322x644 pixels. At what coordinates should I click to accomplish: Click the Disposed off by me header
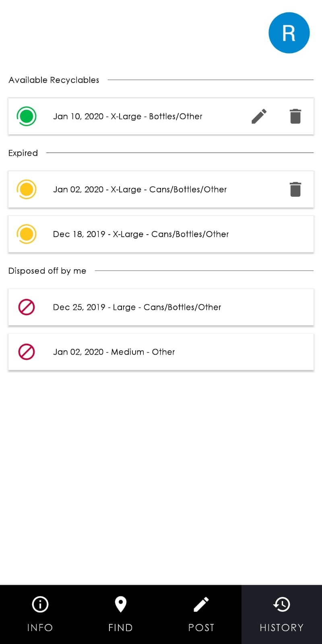pos(47,271)
